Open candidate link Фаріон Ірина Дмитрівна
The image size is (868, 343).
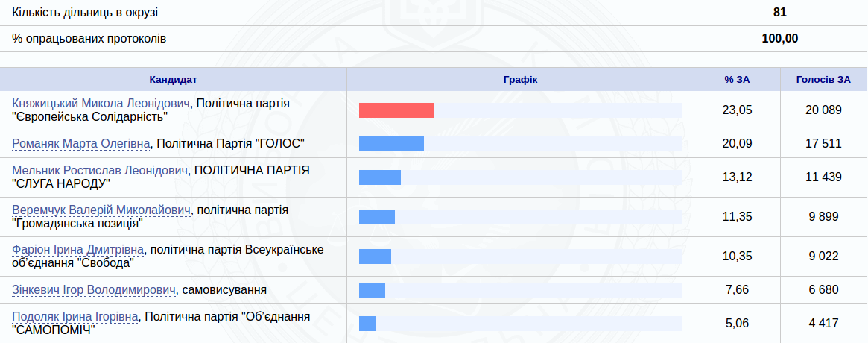coord(78,250)
